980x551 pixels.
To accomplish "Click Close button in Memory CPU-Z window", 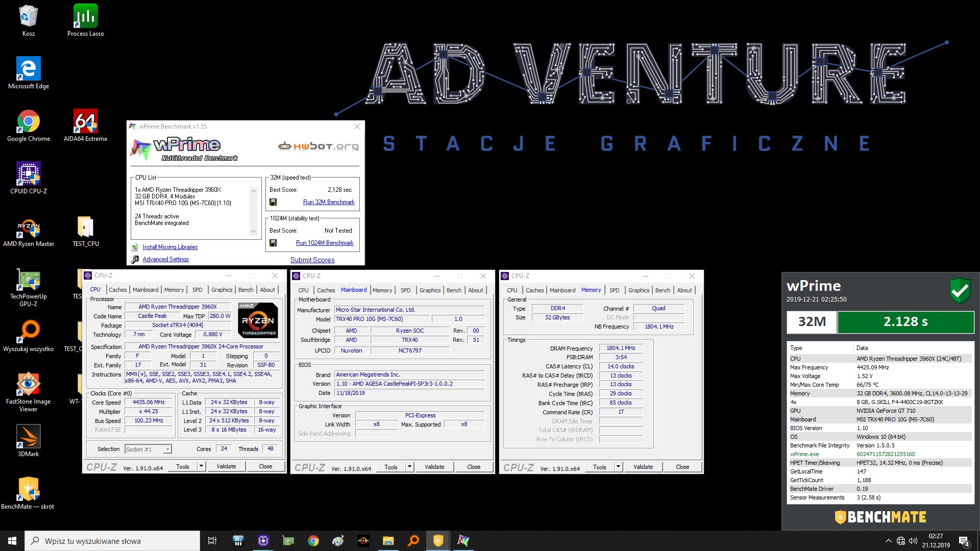I will [682, 467].
